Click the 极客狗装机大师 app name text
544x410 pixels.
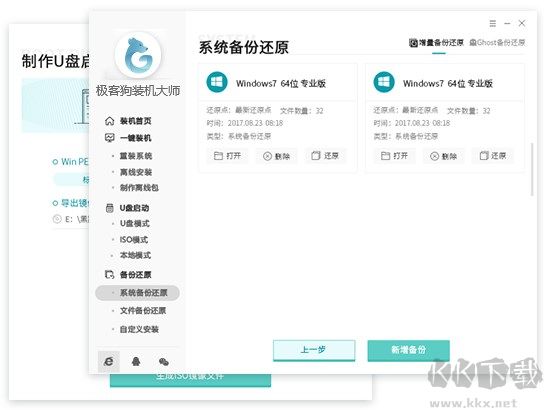point(138,91)
